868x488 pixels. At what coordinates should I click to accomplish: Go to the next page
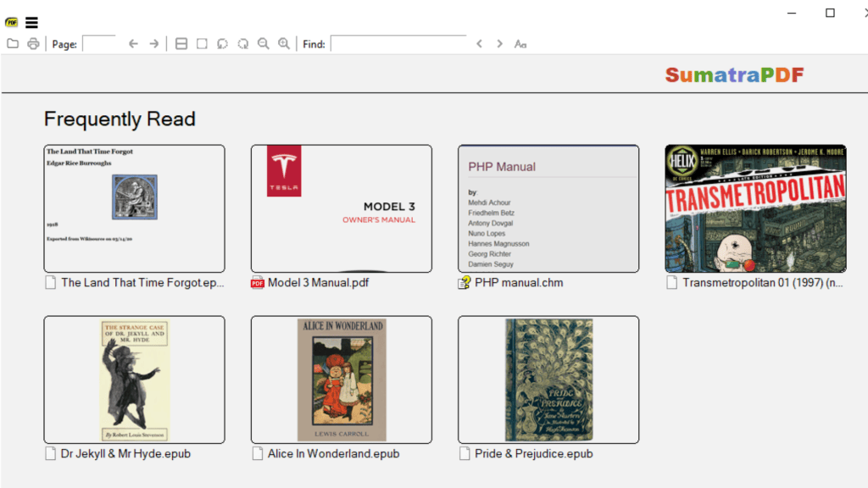pos(155,43)
